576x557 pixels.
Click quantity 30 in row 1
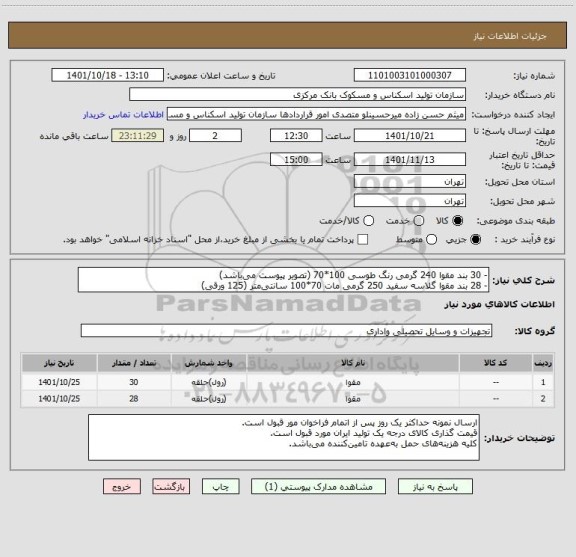click(134, 382)
